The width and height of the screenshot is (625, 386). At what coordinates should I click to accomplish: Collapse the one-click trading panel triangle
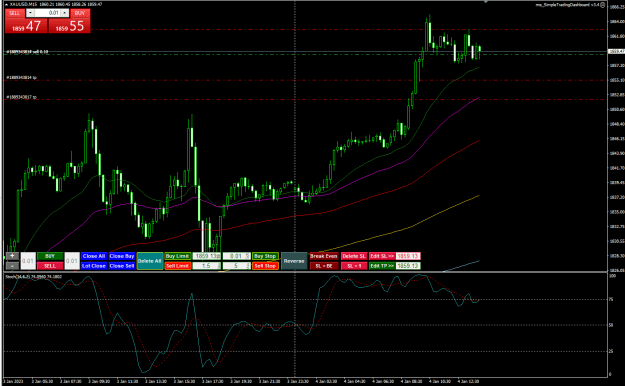coord(6,4)
